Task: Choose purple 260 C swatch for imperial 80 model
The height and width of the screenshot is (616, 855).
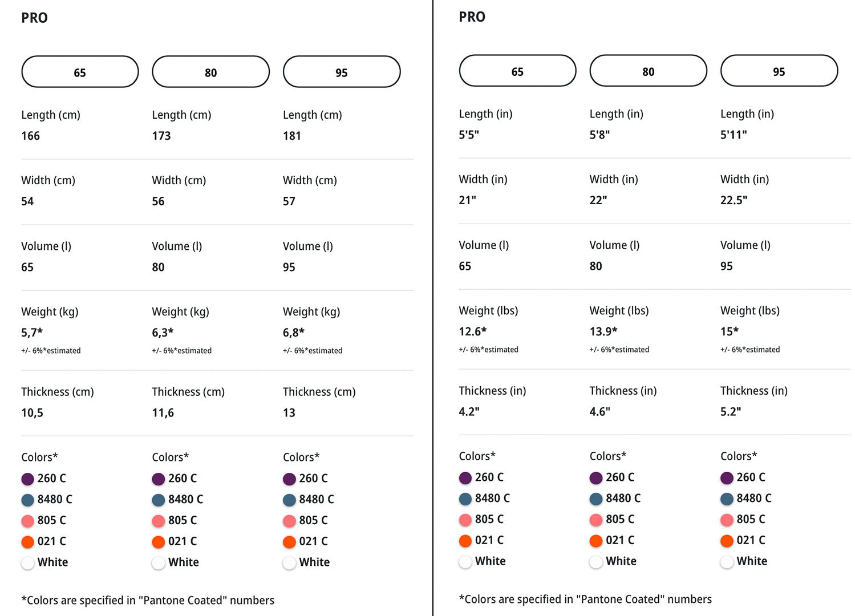Action: 596,477
